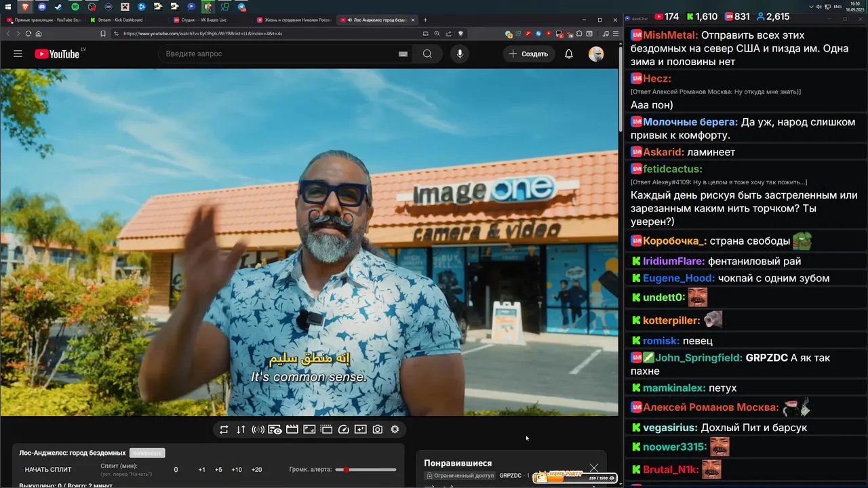Click the bookmark icon in address bar
The image size is (868, 488).
103,33
